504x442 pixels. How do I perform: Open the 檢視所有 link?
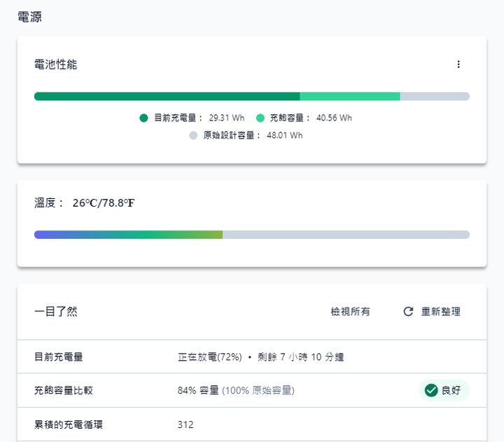[351, 312]
